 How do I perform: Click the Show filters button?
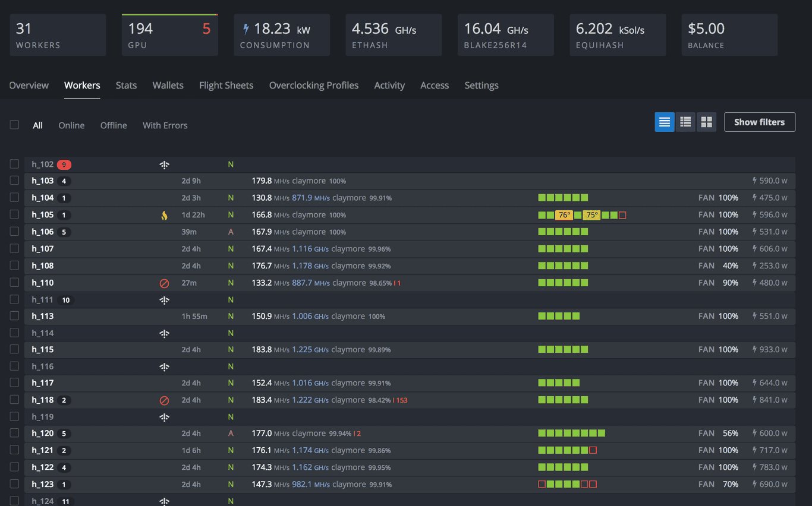point(759,122)
